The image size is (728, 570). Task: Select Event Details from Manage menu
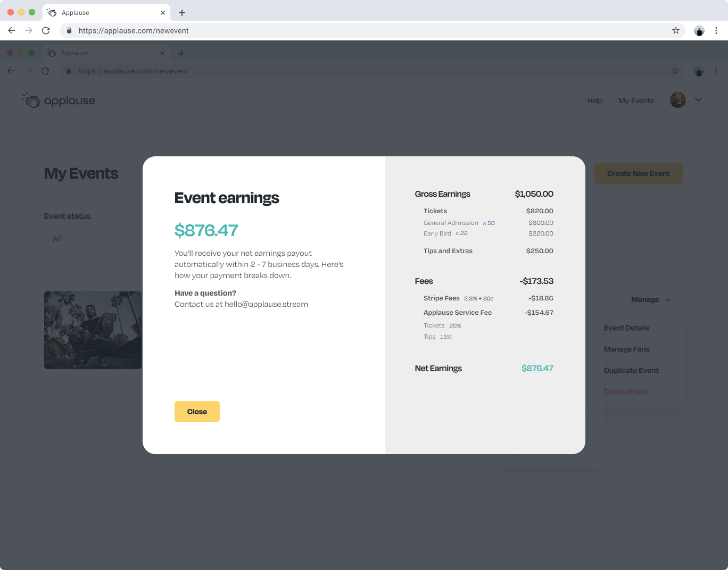tap(626, 328)
